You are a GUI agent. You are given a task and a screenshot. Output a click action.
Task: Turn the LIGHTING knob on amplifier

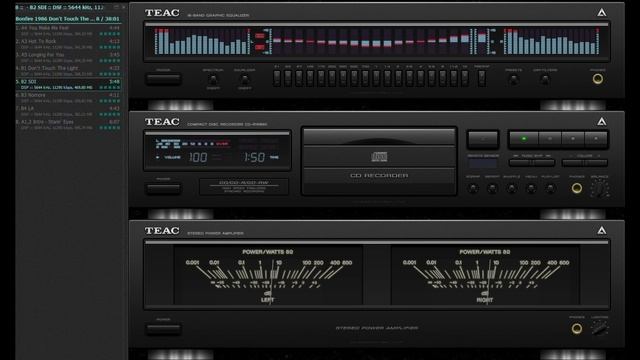(600, 328)
